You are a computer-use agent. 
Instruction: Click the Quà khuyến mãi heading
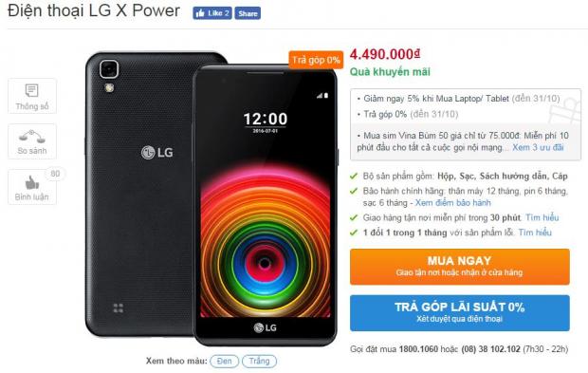tap(390, 72)
